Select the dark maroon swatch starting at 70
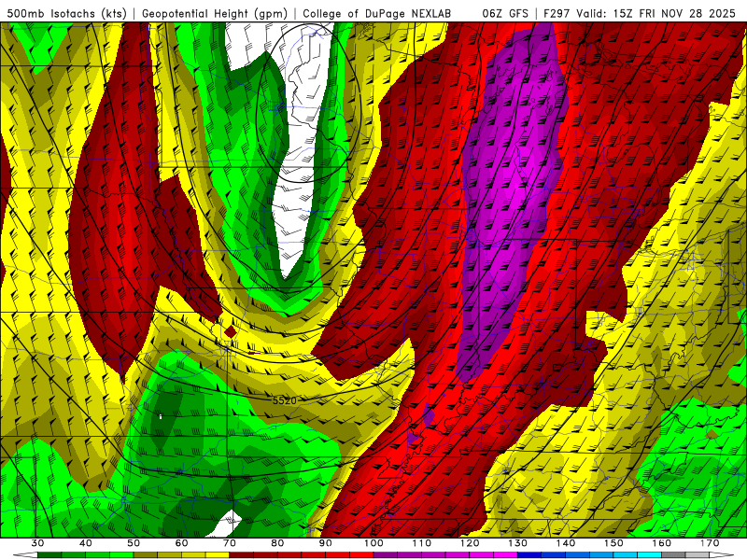The image size is (747, 560). (241, 554)
